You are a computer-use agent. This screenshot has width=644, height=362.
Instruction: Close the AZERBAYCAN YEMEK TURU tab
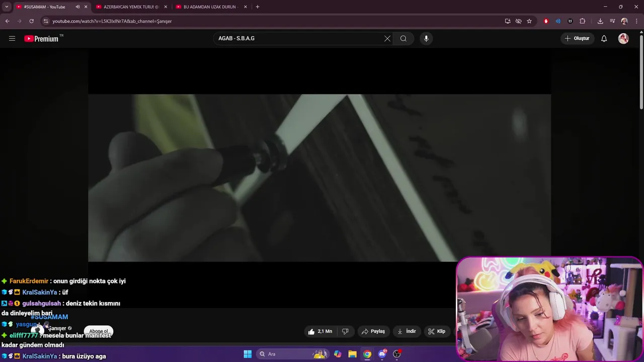(166, 7)
